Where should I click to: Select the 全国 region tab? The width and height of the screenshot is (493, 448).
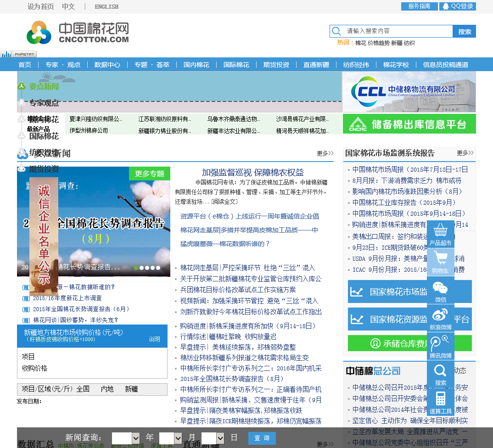[x=83, y=389]
